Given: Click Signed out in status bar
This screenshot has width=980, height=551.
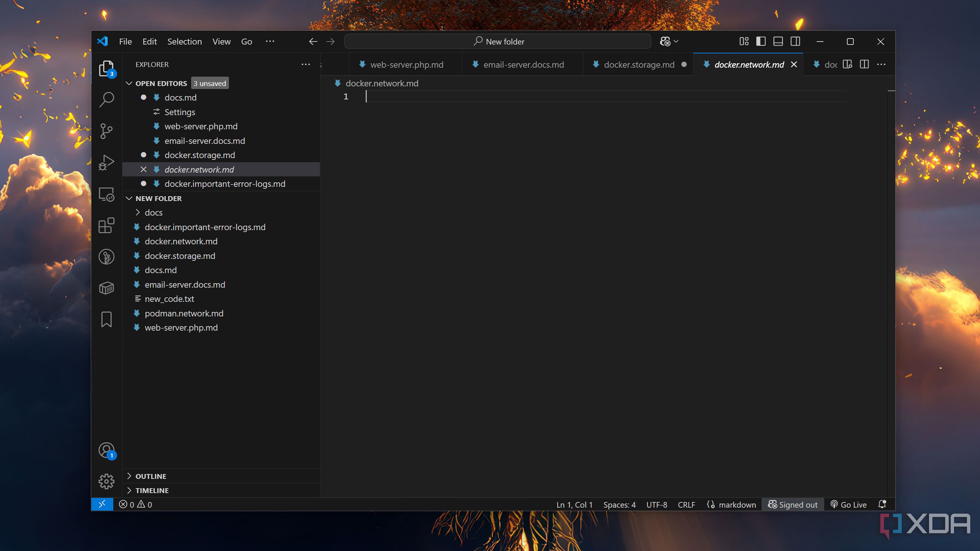Looking at the screenshot, I should click(793, 505).
